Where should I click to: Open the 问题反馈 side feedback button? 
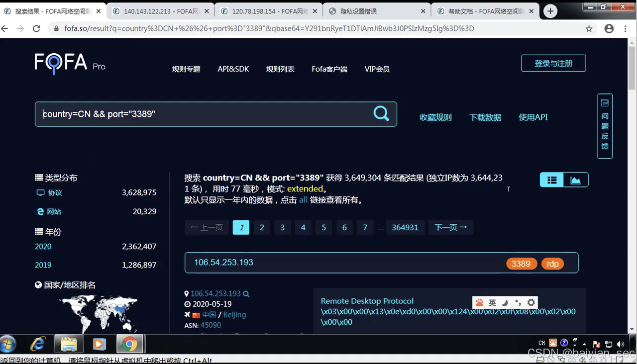click(x=605, y=126)
